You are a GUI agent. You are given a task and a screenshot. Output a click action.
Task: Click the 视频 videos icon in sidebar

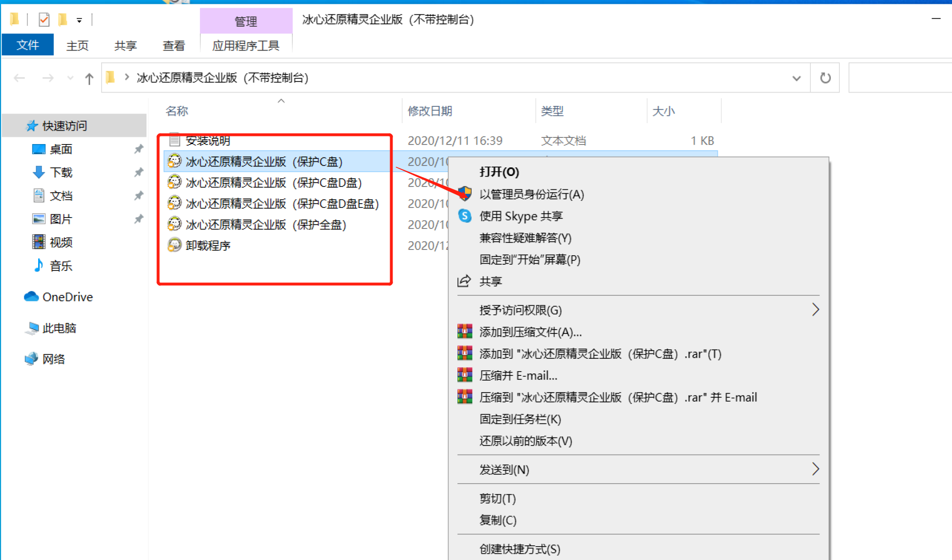pos(39,242)
